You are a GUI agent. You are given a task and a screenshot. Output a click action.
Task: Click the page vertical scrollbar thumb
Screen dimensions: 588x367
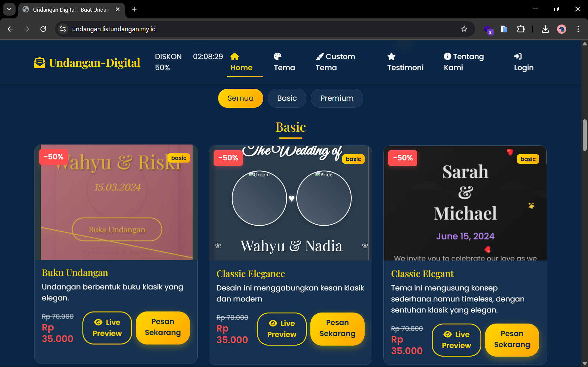585,135
